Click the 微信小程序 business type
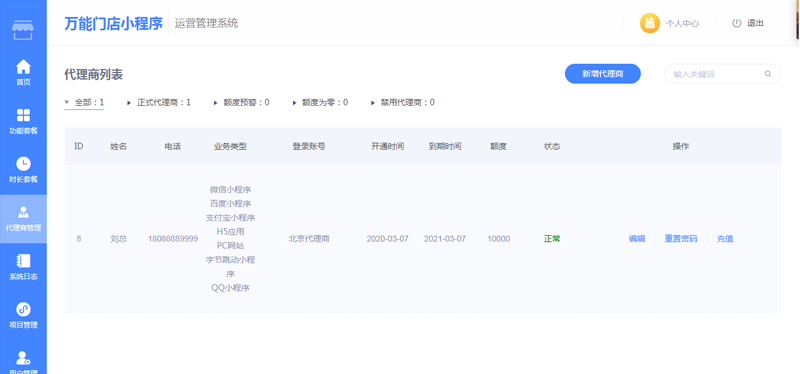 231,189
